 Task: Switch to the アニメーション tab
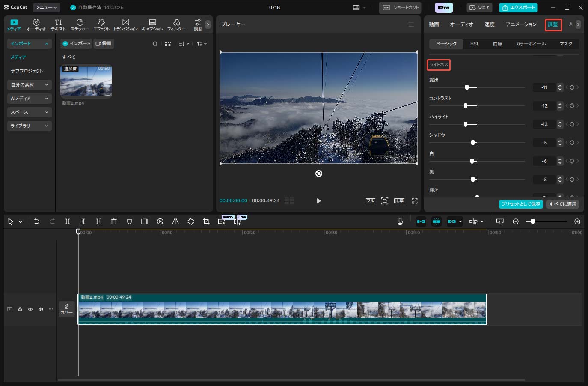click(x=521, y=24)
